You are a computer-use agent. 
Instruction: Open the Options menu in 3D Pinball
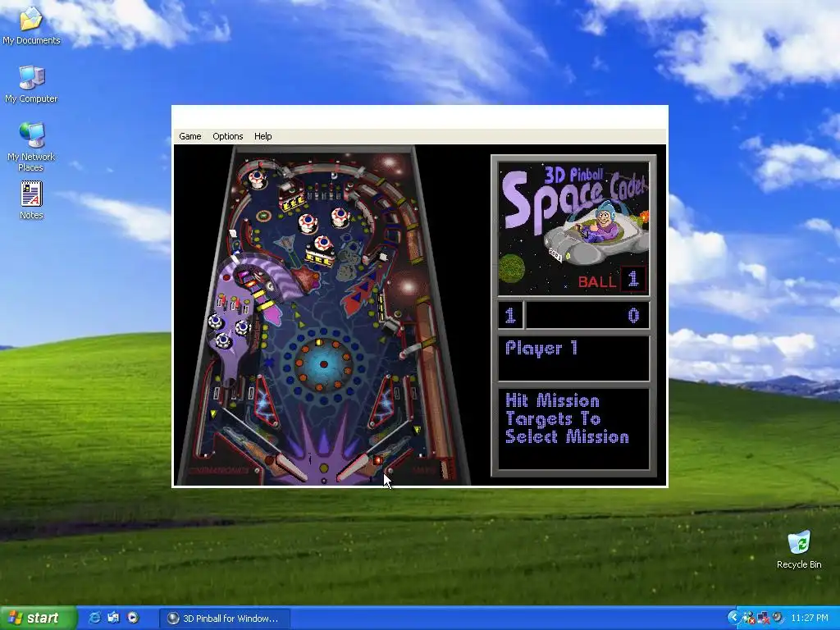(228, 136)
